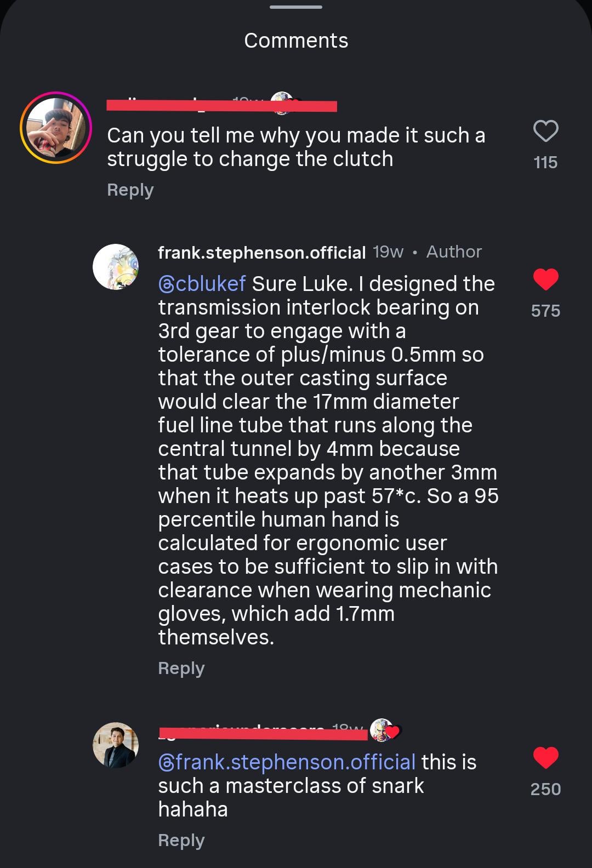Reply to the clutch question comment
Screen dimensions: 592x868
click(130, 190)
